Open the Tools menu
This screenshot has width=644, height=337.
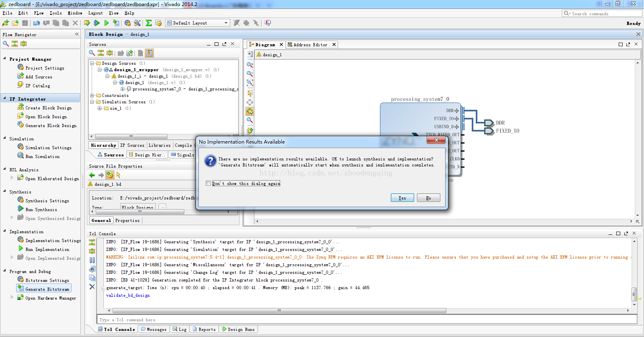(x=56, y=13)
